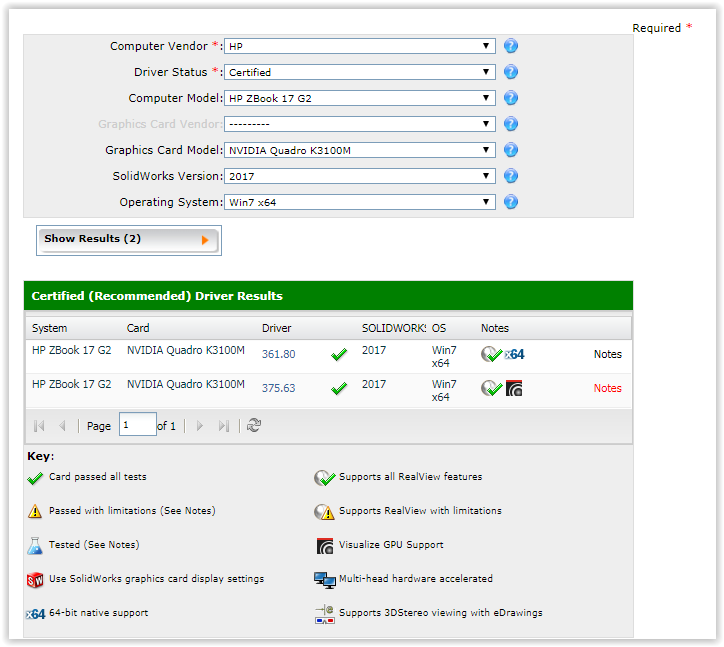This screenshot has height=647, width=724.
Task: Open help for Computer Model field
Action: (x=511, y=98)
